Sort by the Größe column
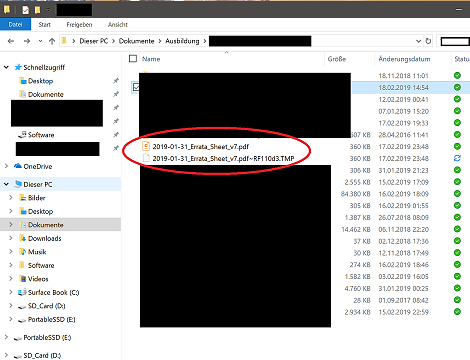 [x=337, y=59]
